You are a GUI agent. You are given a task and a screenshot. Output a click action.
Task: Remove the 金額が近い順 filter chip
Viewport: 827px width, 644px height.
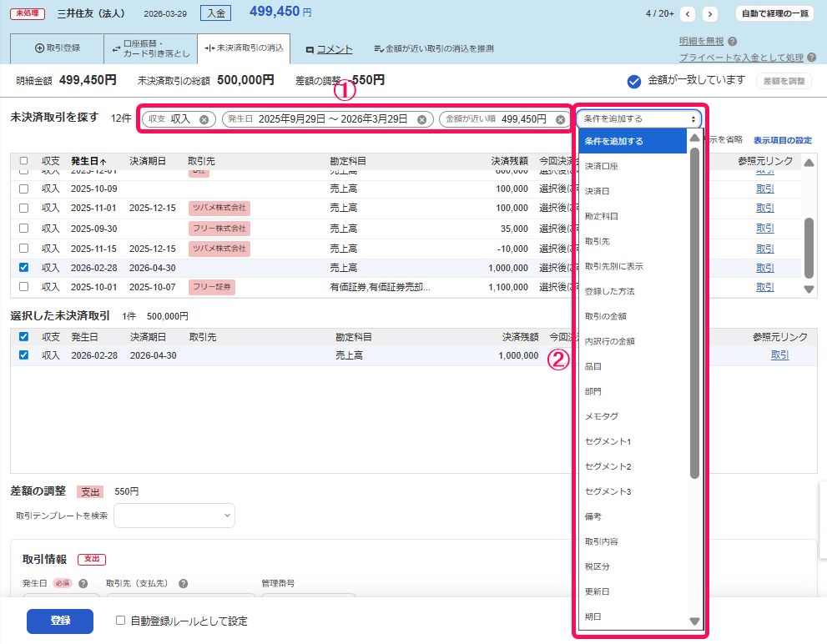(x=560, y=120)
